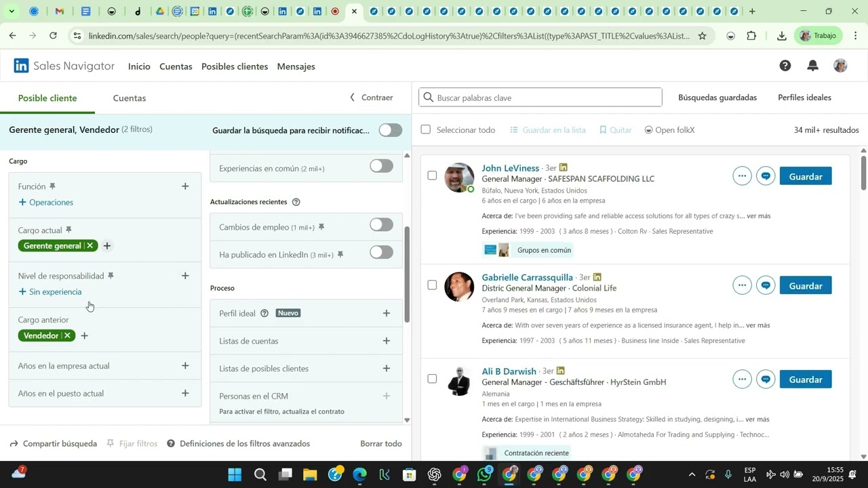Open the Windows Start menu
868x488 pixels.
(235, 474)
